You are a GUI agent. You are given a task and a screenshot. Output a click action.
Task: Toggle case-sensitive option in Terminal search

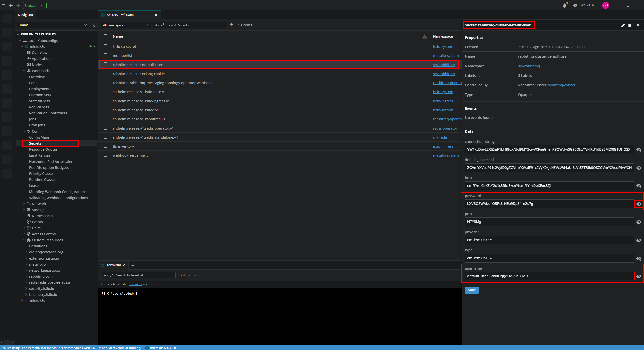pos(106,275)
